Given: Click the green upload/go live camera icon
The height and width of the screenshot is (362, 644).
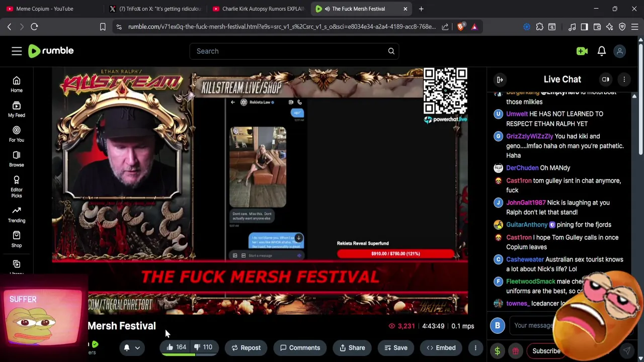Looking at the screenshot, I should (582, 51).
